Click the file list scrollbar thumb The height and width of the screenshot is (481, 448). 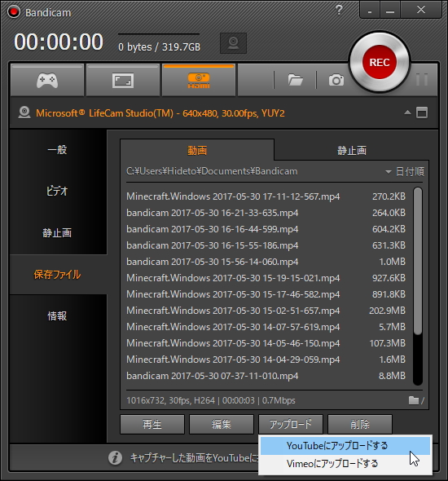tap(417, 261)
